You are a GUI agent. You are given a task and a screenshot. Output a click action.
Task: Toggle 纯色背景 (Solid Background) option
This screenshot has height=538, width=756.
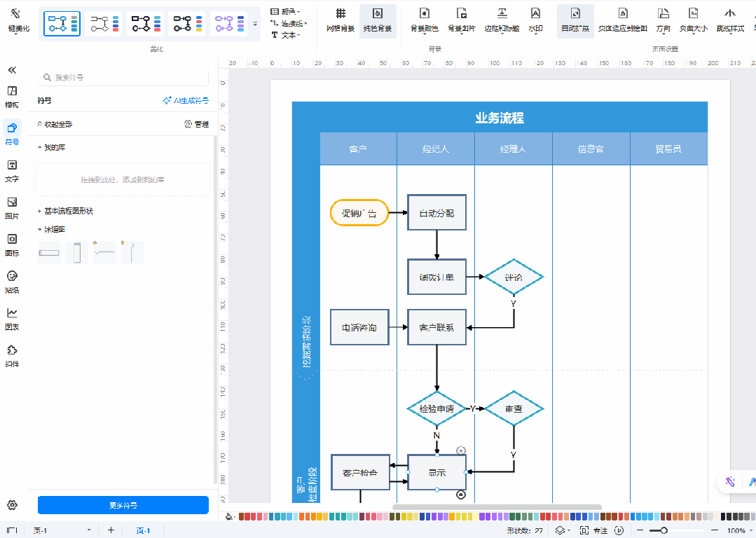click(x=378, y=20)
